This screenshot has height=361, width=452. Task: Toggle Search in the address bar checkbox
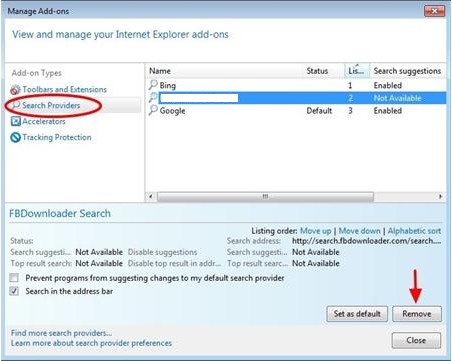14,291
